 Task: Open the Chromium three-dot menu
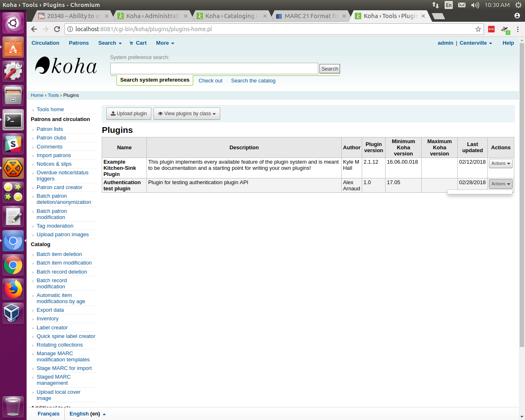point(518,29)
